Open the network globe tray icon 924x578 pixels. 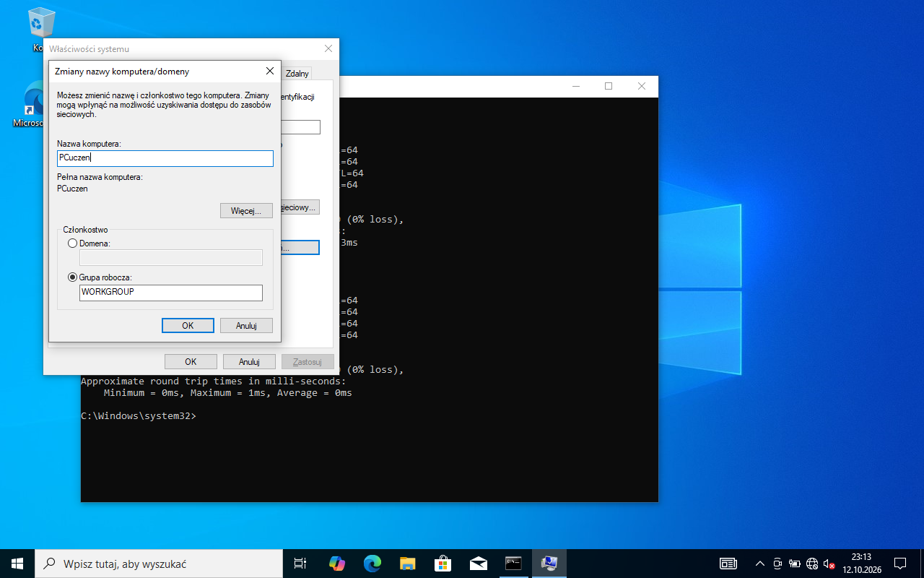tap(812, 564)
